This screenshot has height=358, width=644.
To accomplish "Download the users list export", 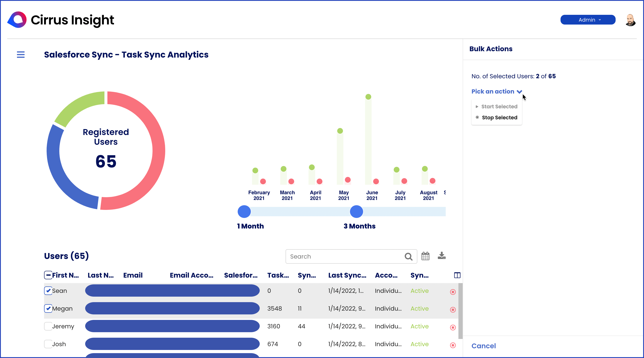I will tap(442, 255).
